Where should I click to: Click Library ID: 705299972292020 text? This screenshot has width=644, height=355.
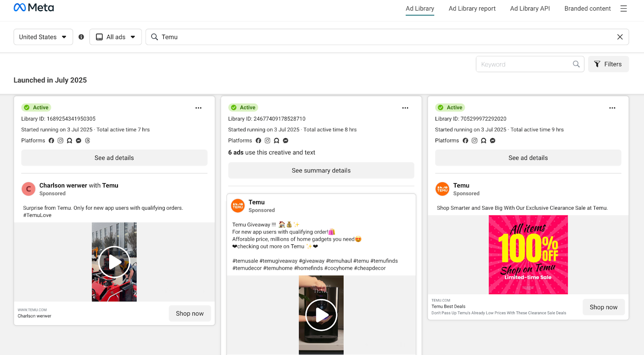pos(471,119)
